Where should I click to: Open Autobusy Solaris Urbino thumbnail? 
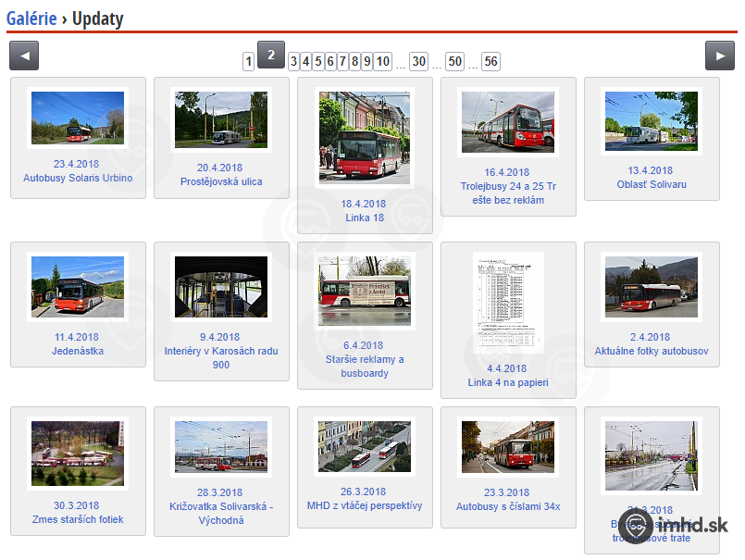78,118
